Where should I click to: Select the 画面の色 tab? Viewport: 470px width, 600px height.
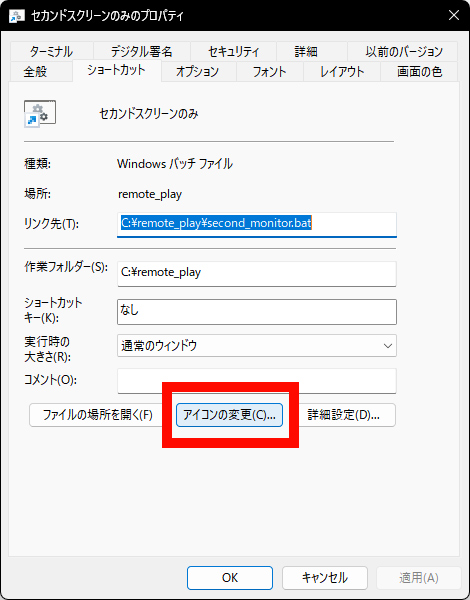click(x=419, y=72)
